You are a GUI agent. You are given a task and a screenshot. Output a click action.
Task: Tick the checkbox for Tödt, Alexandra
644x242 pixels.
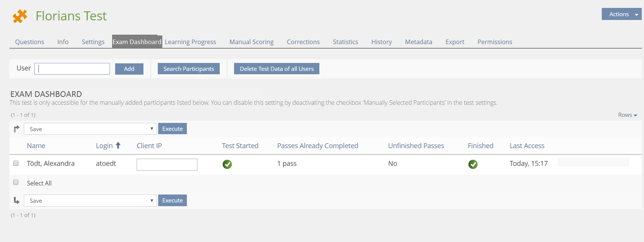point(16,163)
